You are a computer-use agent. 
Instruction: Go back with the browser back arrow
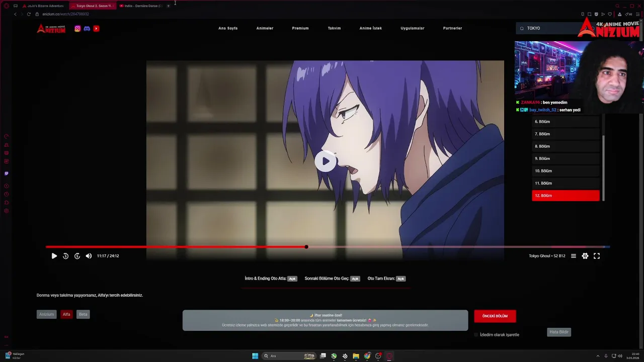(15, 14)
